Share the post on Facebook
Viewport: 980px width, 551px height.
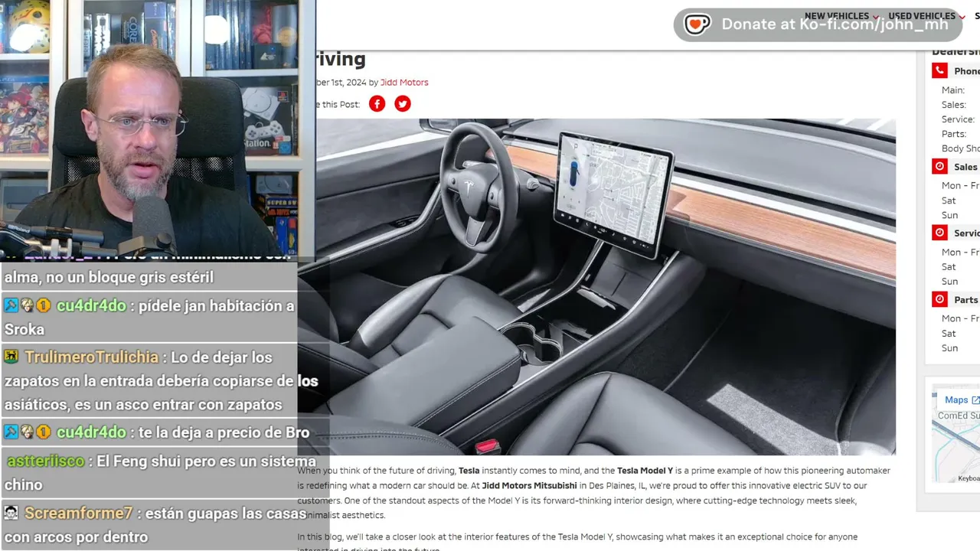click(x=377, y=104)
